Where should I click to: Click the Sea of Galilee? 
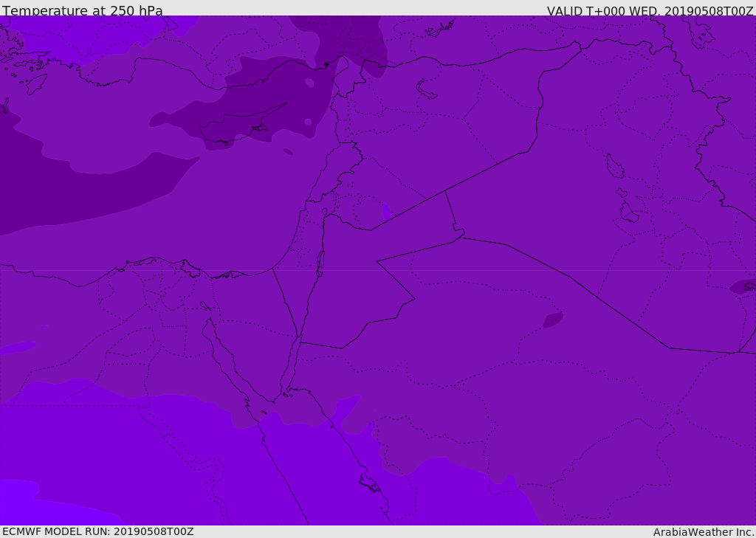coord(324,213)
